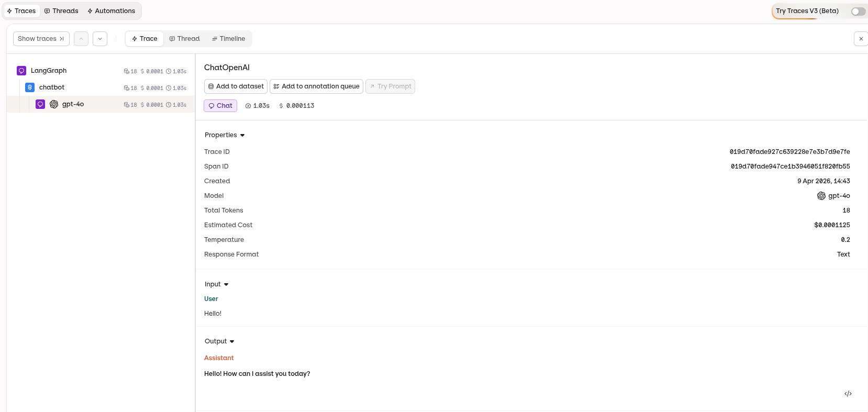The width and height of the screenshot is (868, 412).
Task: Click the Try Prompt button
Action: point(390,86)
